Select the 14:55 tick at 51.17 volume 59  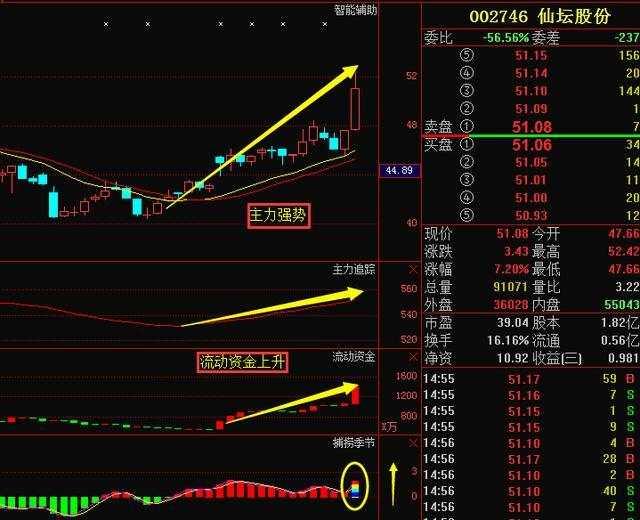click(531, 379)
